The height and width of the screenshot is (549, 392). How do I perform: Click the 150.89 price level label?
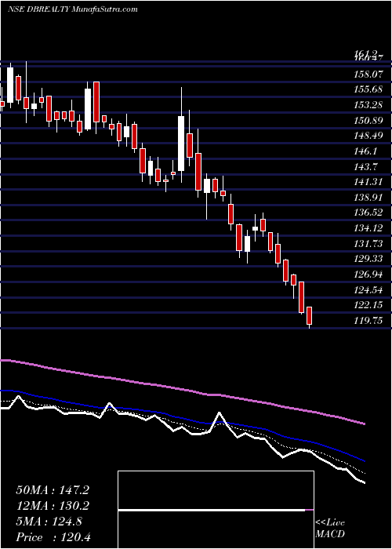368,121
